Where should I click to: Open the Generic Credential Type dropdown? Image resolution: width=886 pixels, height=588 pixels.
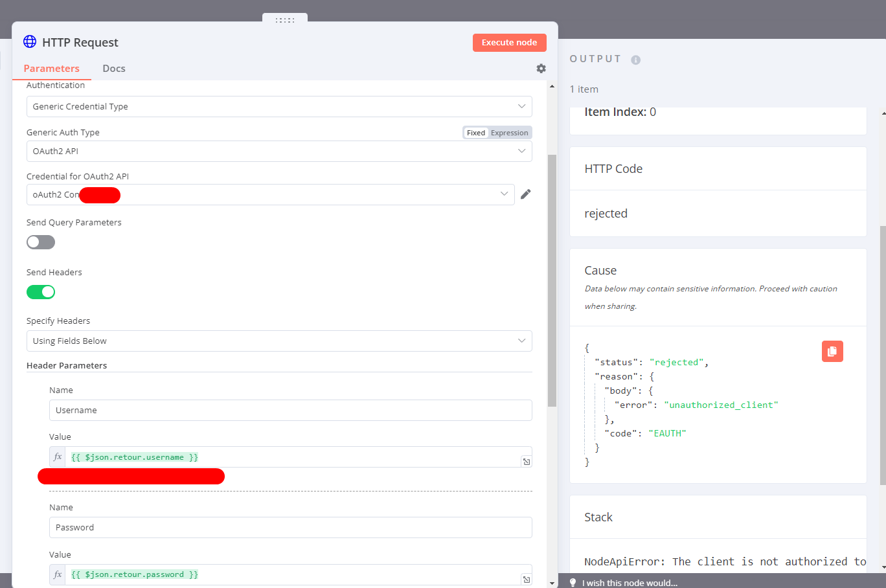[278, 106]
